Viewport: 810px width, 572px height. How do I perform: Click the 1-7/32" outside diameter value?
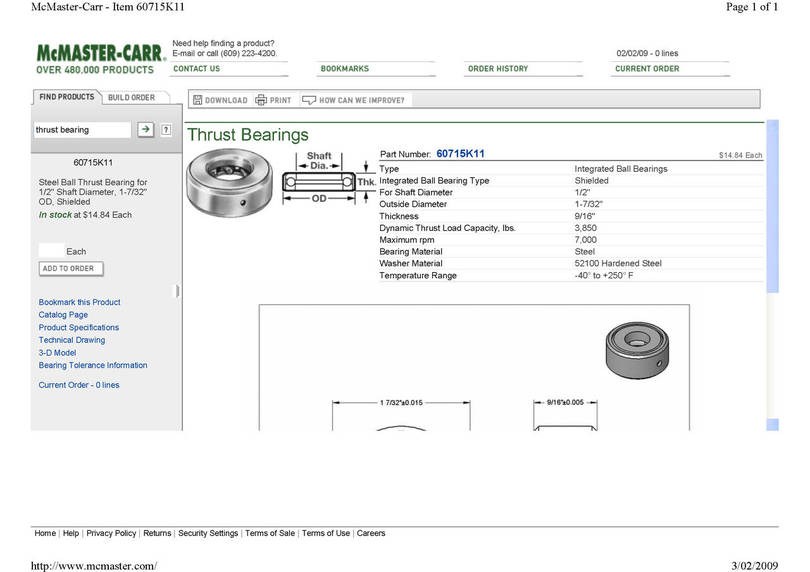pyautogui.click(x=588, y=204)
